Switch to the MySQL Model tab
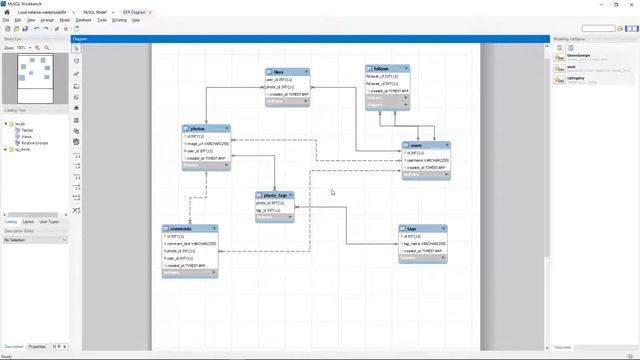 95,12
